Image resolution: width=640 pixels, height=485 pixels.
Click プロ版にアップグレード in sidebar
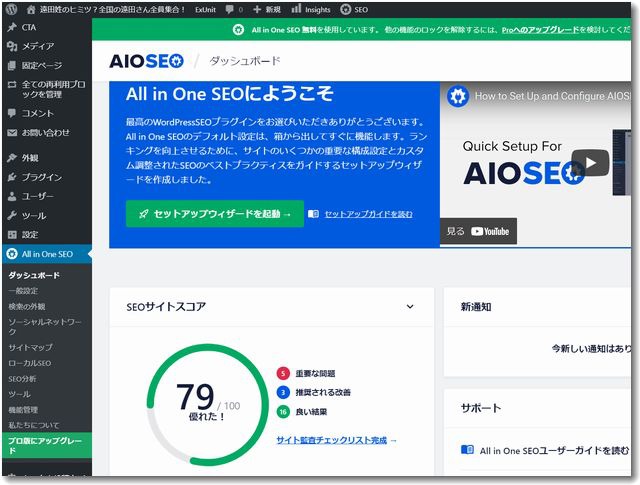click(46, 445)
